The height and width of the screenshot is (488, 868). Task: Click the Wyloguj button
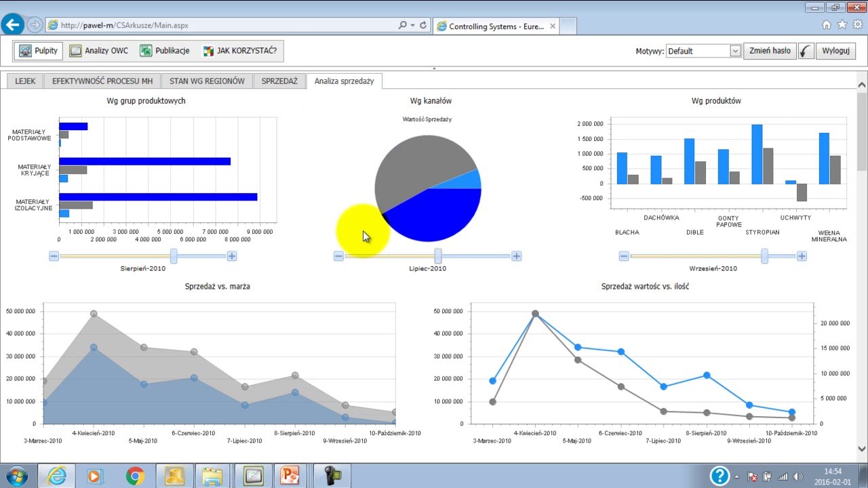836,51
